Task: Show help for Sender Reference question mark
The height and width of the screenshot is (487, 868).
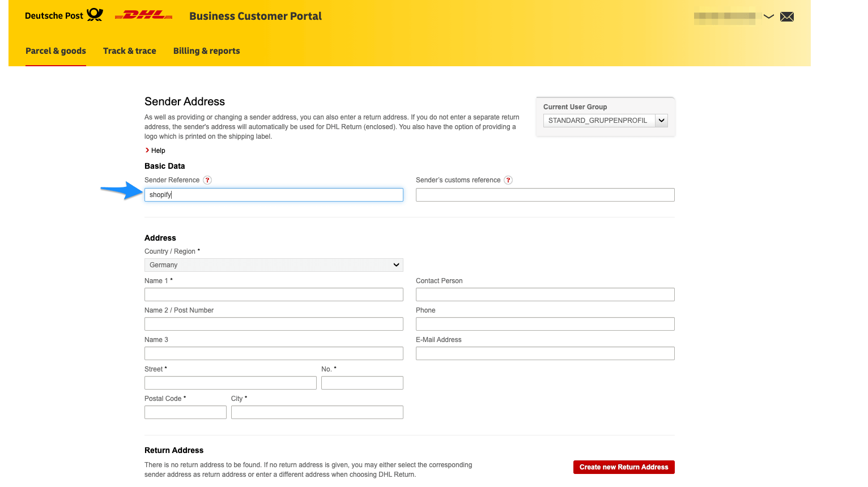Action: click(x=207, y=180)
